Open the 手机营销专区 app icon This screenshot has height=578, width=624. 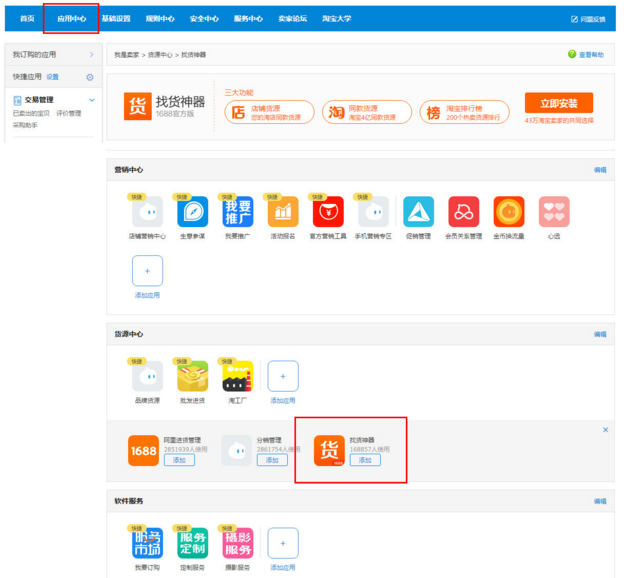373,212
